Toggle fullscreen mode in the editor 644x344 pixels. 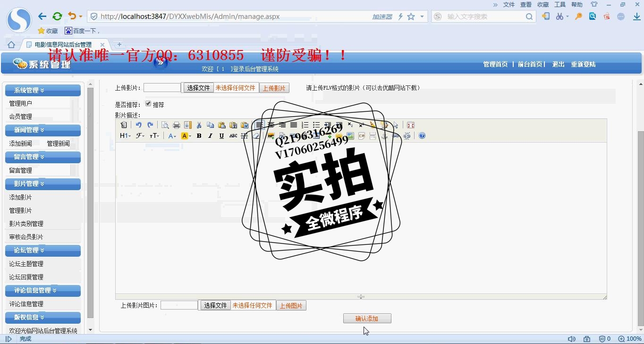(x=410, y=125)
